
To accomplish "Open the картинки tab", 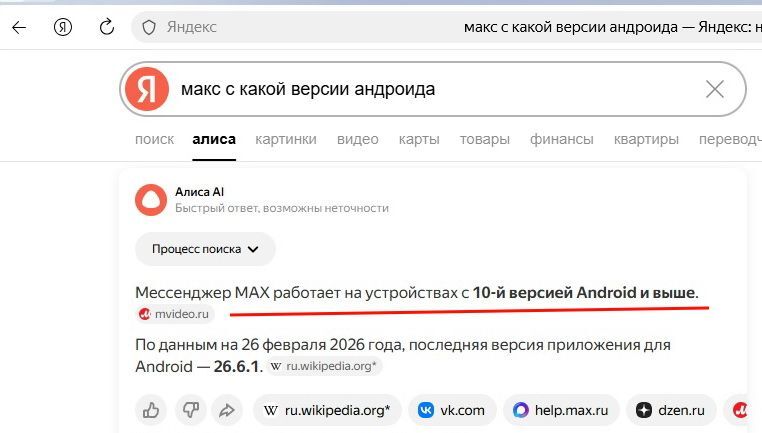I will tap(286, 139).
